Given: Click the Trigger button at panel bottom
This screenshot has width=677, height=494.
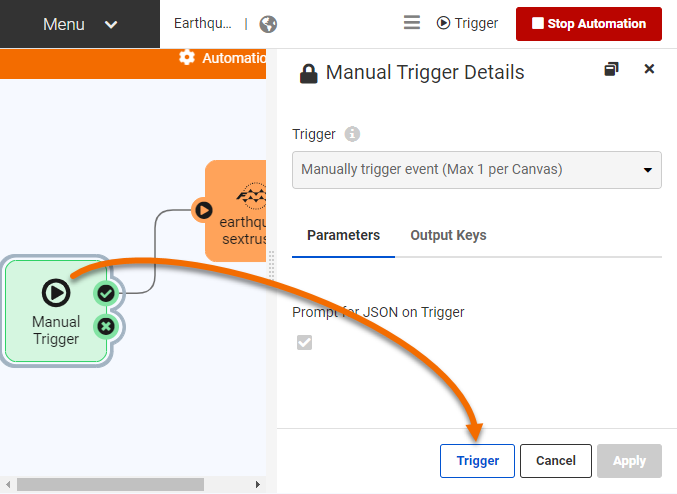Looking at the screenshot, I should click(x=477, y=461).
